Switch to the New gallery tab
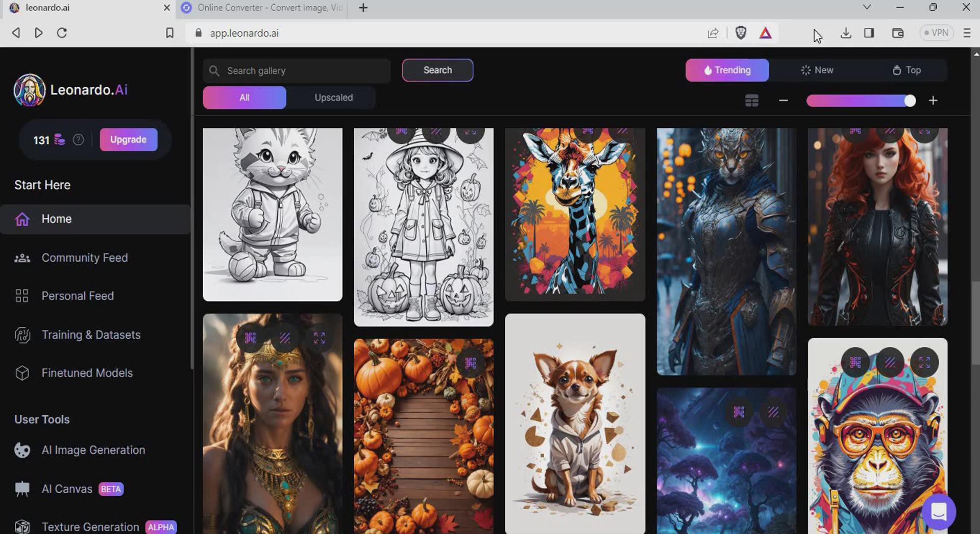Viewport: 980px width, 534px height. (817, 70)
